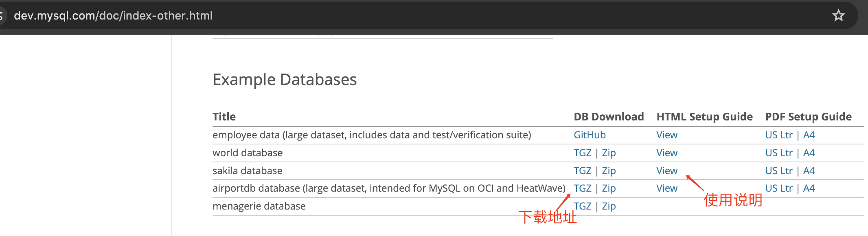Download airportdb database TGZ file

(x=582, y=188)
